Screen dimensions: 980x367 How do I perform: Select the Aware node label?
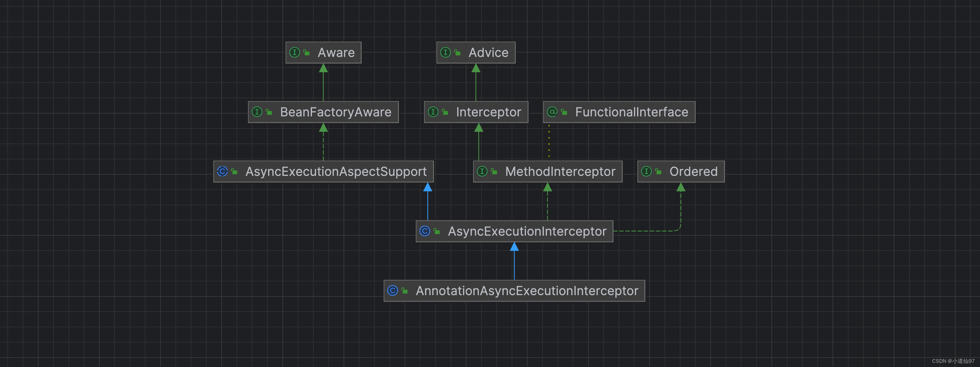[x=336, y=52]
